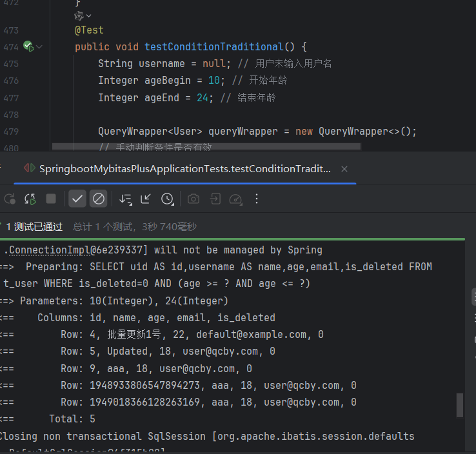Expand the gutter dropdown arrow on line 474
476x454 pixels.
point(39,46)
